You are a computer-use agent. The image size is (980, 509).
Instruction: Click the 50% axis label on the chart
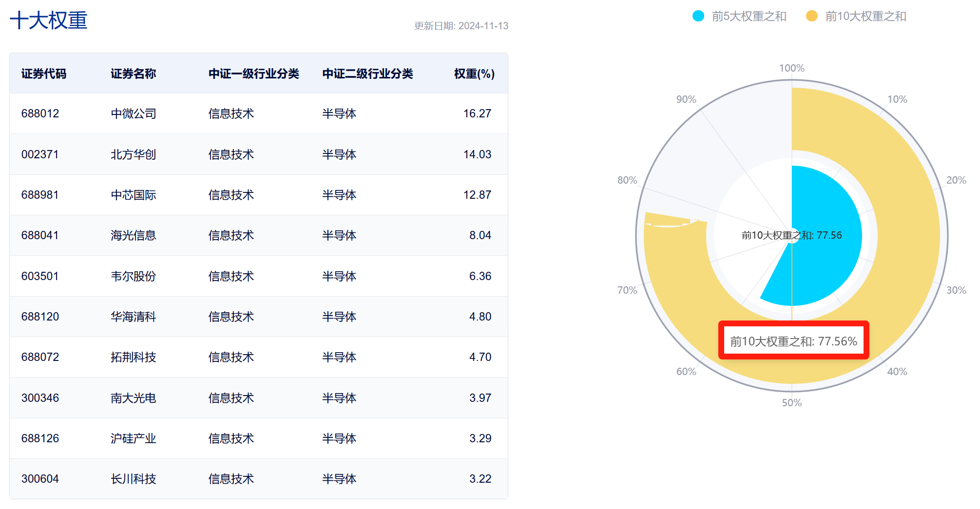coord(792,403)
